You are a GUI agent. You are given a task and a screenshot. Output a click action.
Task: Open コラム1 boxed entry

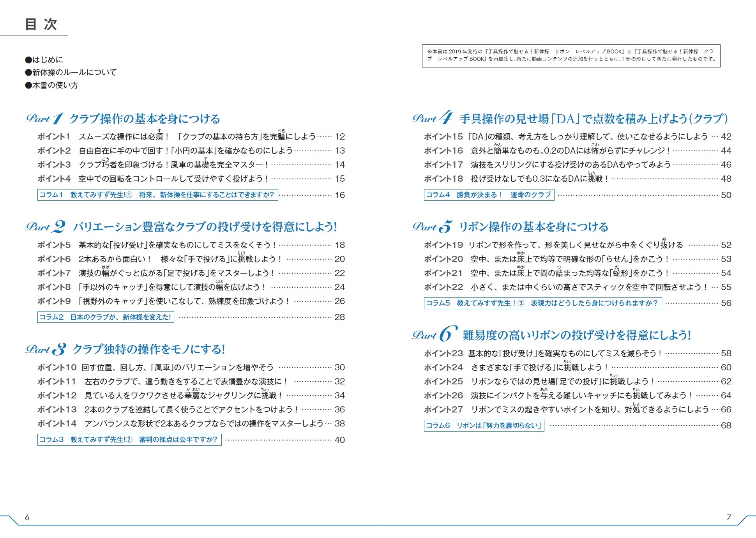157,195
